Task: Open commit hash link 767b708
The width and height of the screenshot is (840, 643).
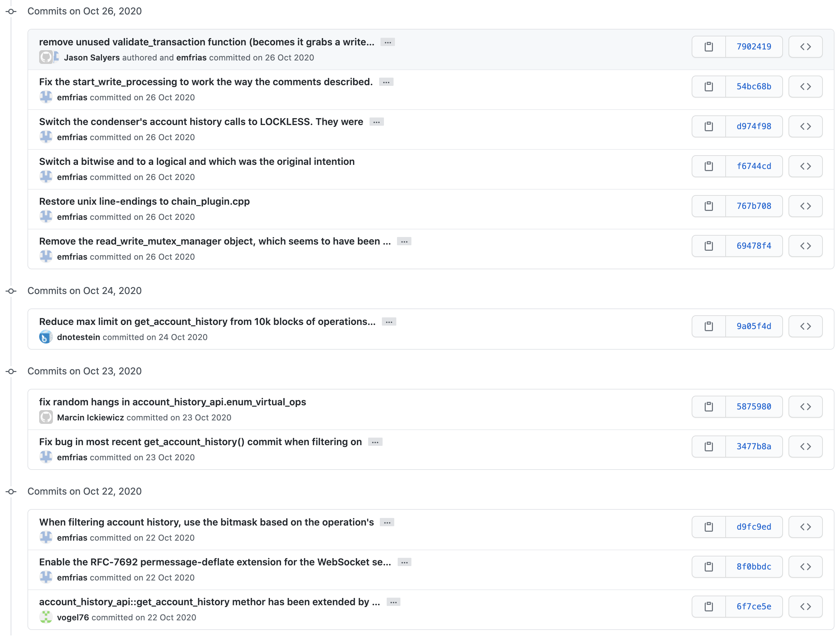Action: (x=753, y=206)
